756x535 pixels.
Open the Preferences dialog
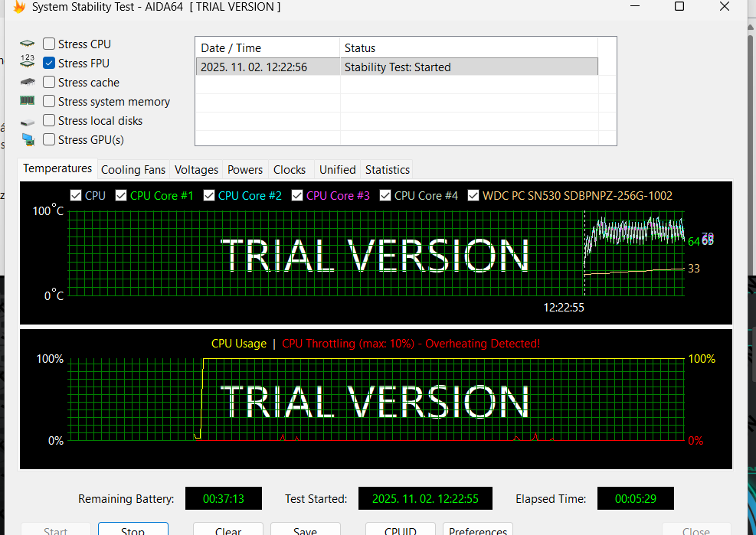click(x=477, y=530)
